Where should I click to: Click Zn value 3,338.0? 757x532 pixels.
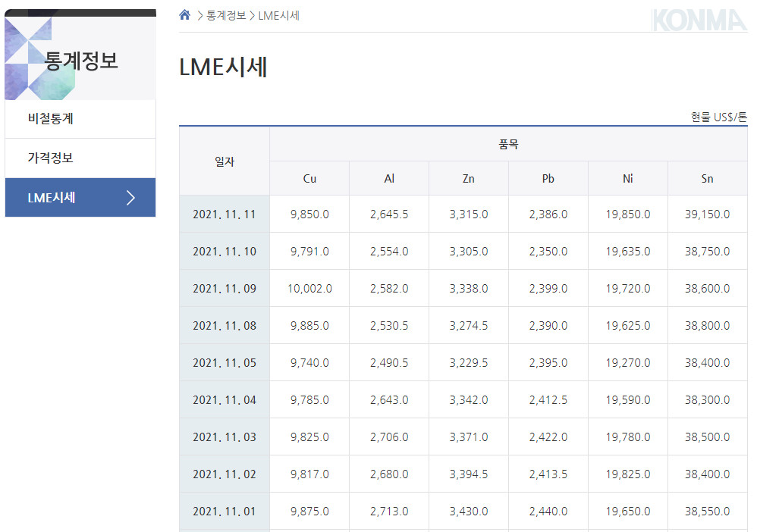coord(468,289)
